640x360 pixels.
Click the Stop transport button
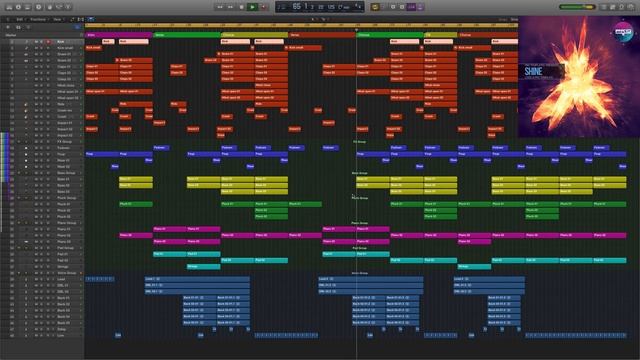[242, 7]
